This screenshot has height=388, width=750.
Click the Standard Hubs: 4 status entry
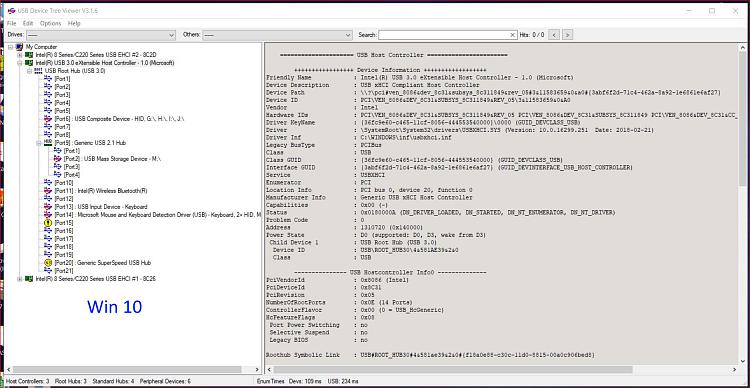(x=113, y=381)
